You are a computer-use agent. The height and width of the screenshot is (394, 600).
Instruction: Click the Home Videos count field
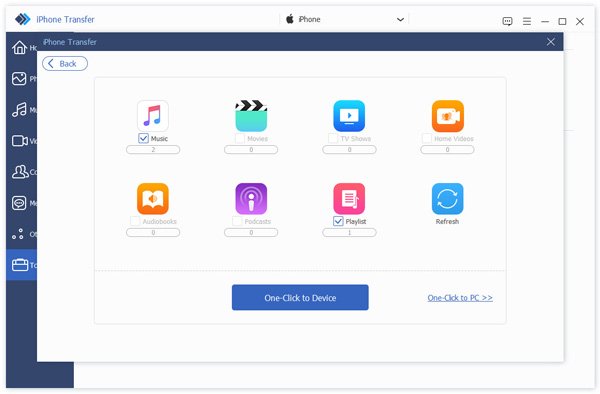click(447, 150)
